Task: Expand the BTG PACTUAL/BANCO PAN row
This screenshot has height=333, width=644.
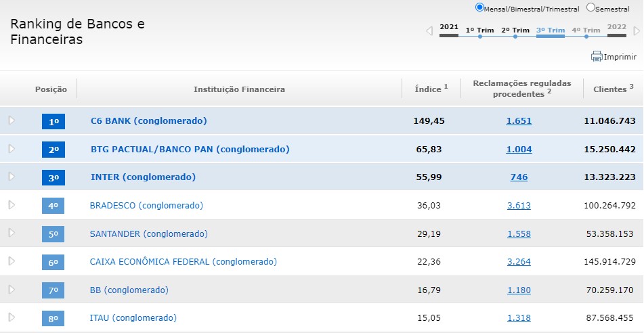Action: point(12,149)
